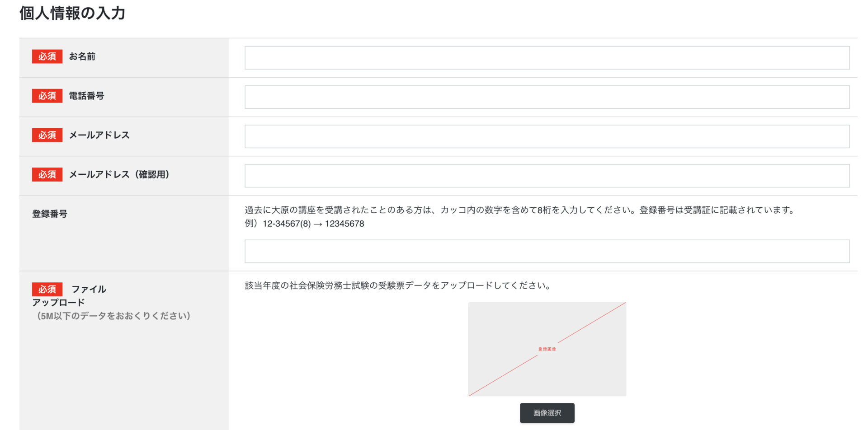Select the メールアドレス input box
This screenshot has width=868, height=430.
[x=547, y=136]
